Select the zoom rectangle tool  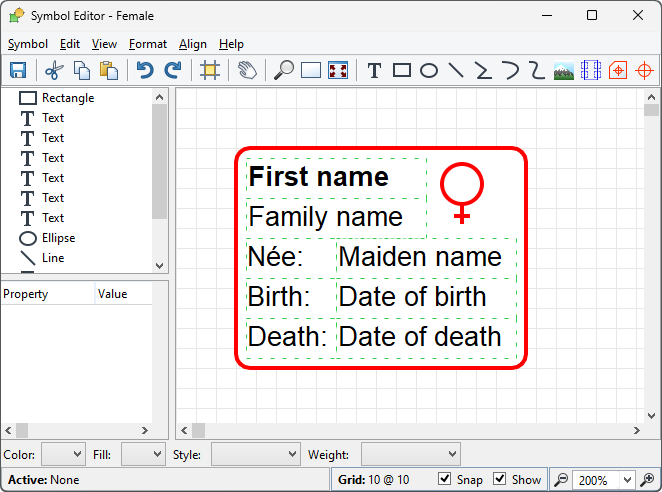[311, 70]
